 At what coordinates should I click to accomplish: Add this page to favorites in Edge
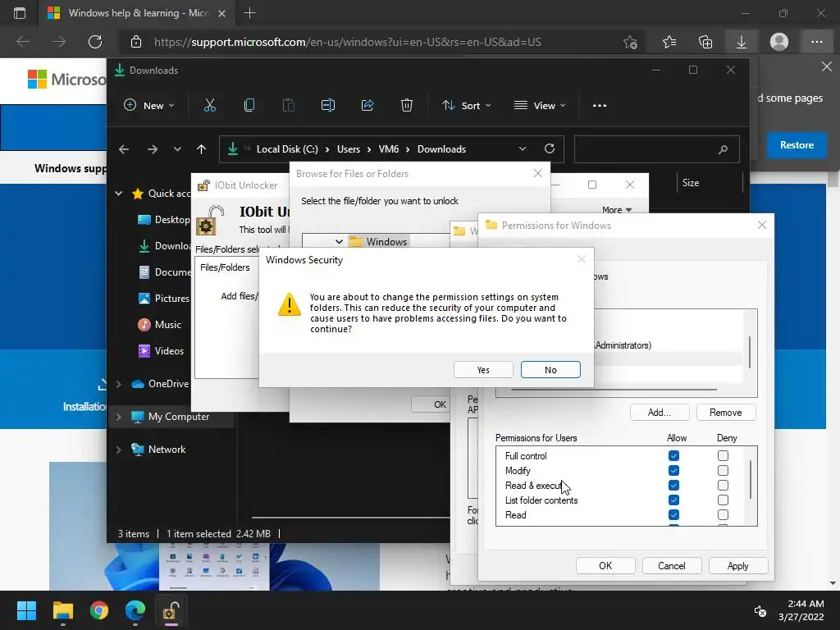[x=631, y=42]
